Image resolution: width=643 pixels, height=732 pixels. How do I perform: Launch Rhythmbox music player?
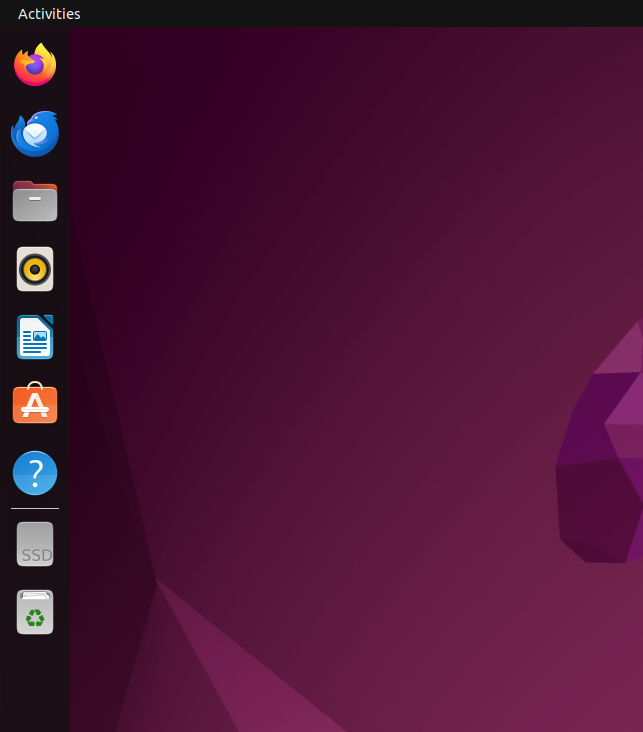35,269
